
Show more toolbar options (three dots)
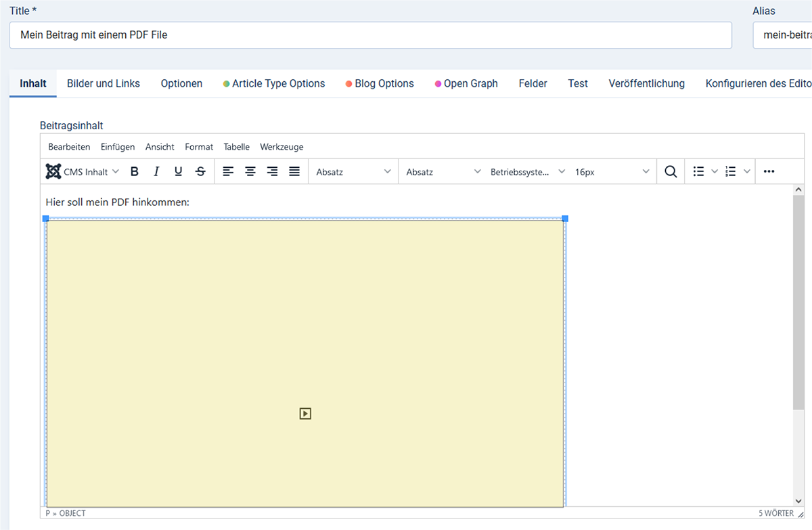[x=769, y=172]
